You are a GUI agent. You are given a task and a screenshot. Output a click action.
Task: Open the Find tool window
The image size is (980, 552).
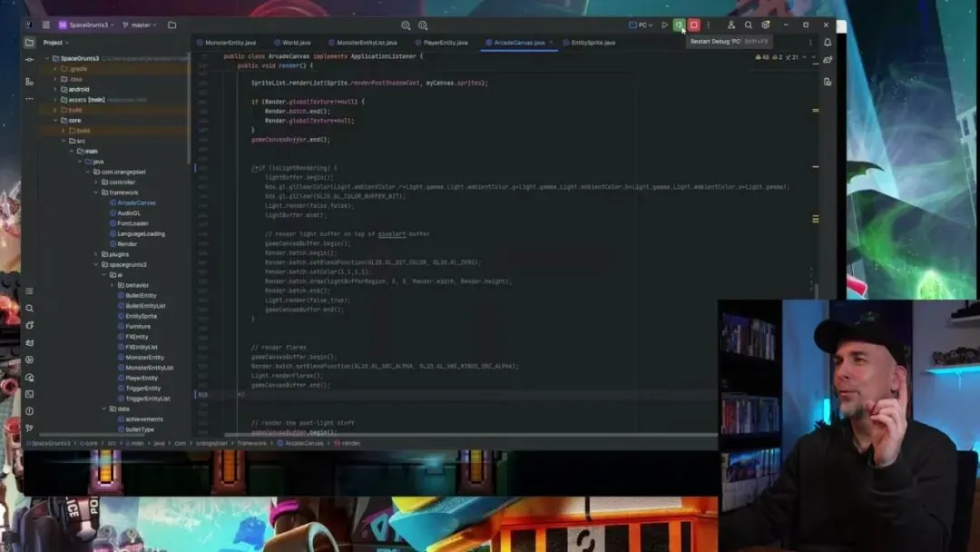(x=29, y=308)
